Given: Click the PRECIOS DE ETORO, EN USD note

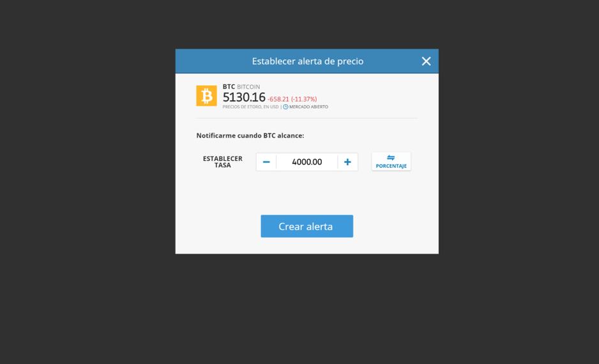Looking at the screenshot, I should pyautogui.click(x=250, y=107).
